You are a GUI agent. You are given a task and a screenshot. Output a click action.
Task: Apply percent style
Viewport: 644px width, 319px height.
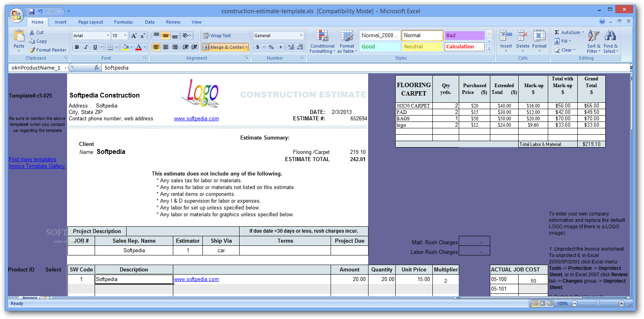tap(271, 47)
